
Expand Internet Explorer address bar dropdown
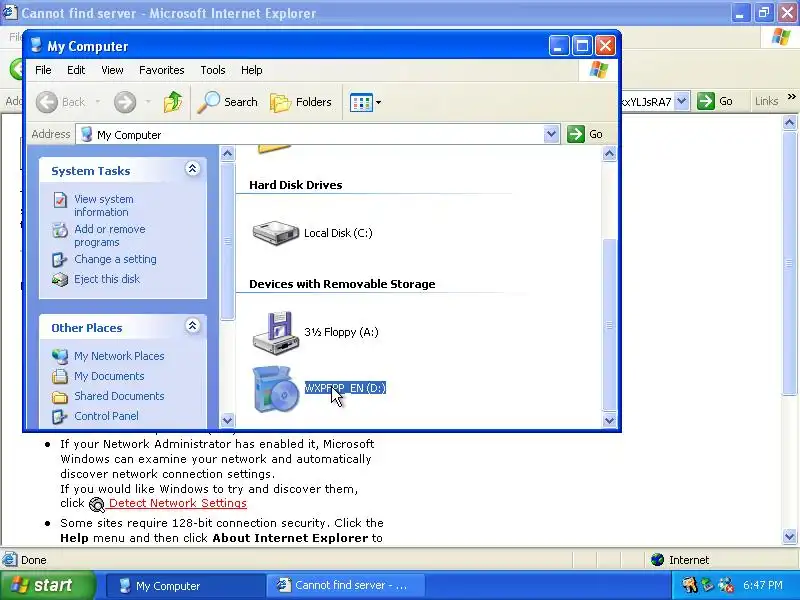(682, 101)
